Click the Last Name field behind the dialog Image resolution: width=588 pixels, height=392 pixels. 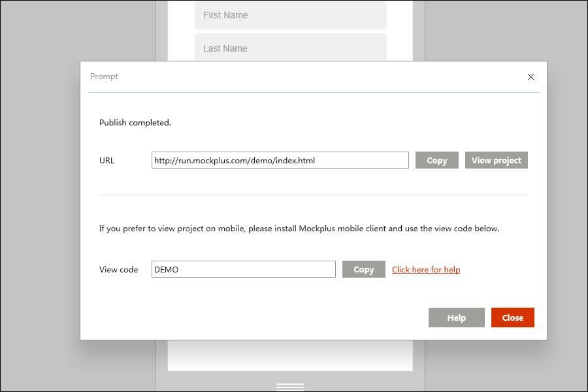click(290, 48)
